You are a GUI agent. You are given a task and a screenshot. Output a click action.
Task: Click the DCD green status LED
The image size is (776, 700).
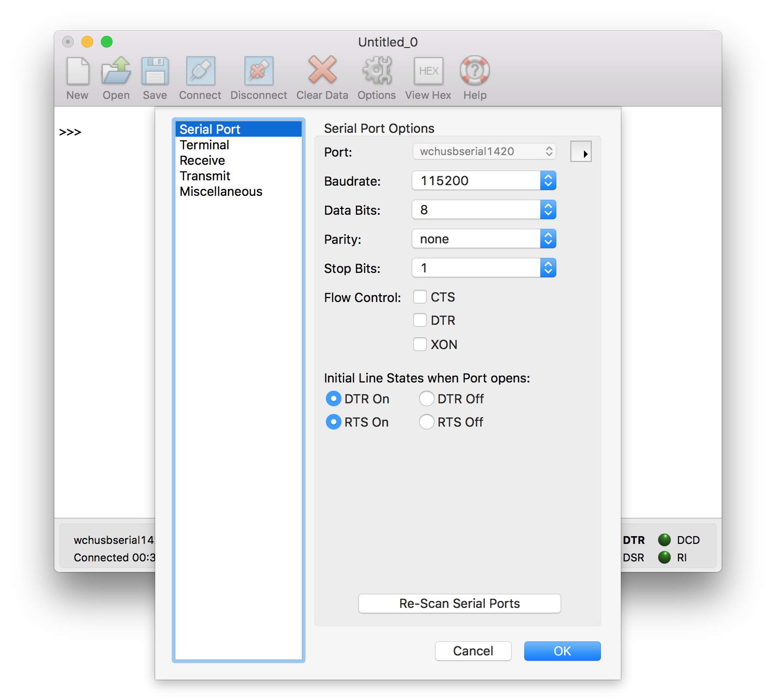(664, 540)
